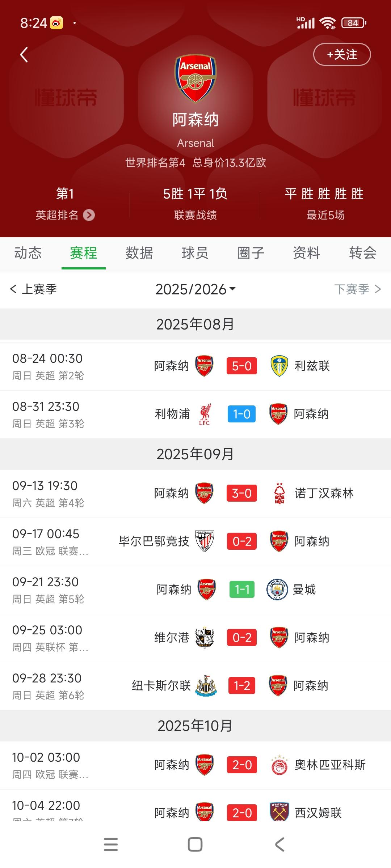
Task: Open the 转会 transfers tab
Action: click(362, 253)
